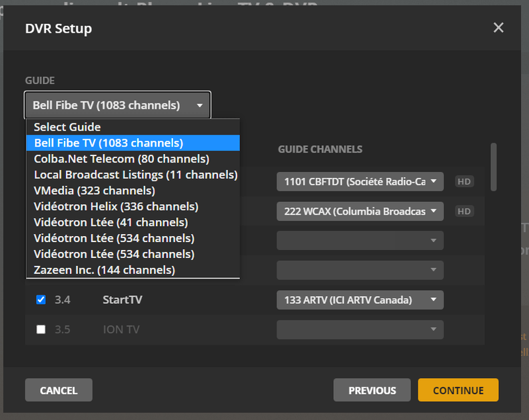Select Colba.Net Telecom (80 channels)
529x420 pixels.
click(133, 159)
